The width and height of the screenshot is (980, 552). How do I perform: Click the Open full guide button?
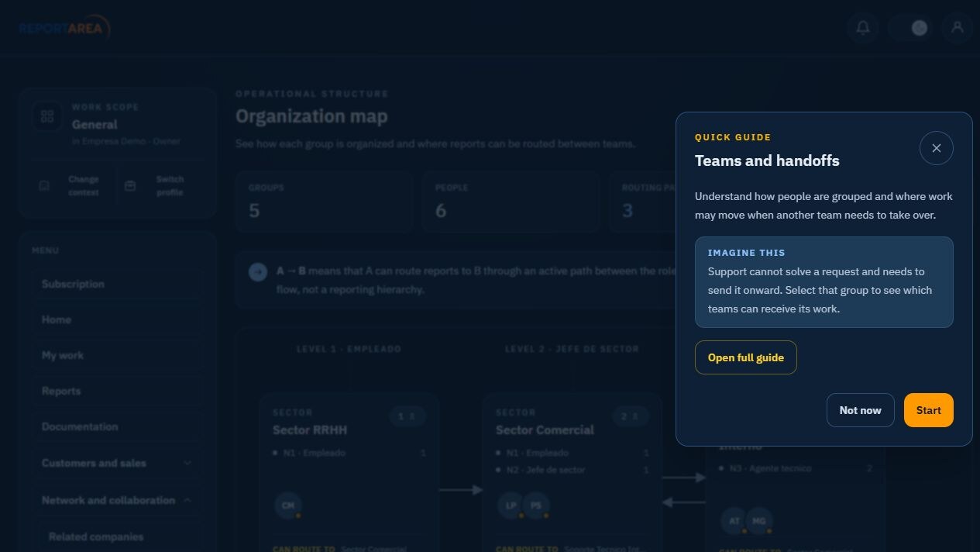pos(745,357)
